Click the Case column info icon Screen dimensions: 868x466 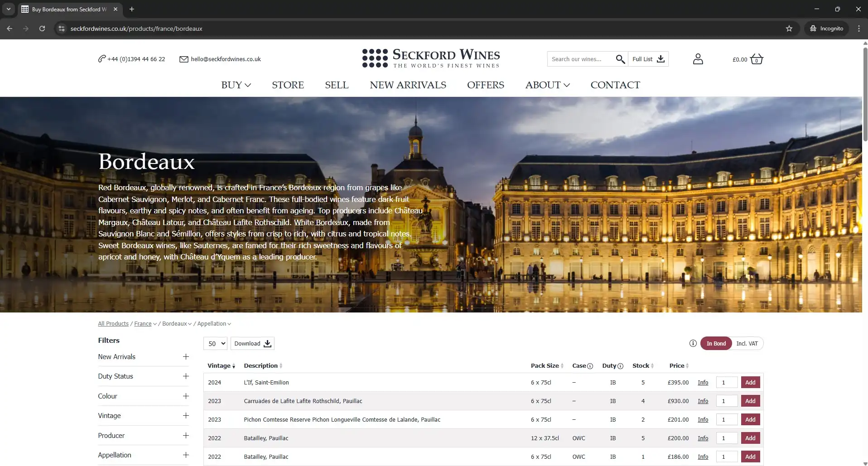pyautogui.click(x=590, y=366)
